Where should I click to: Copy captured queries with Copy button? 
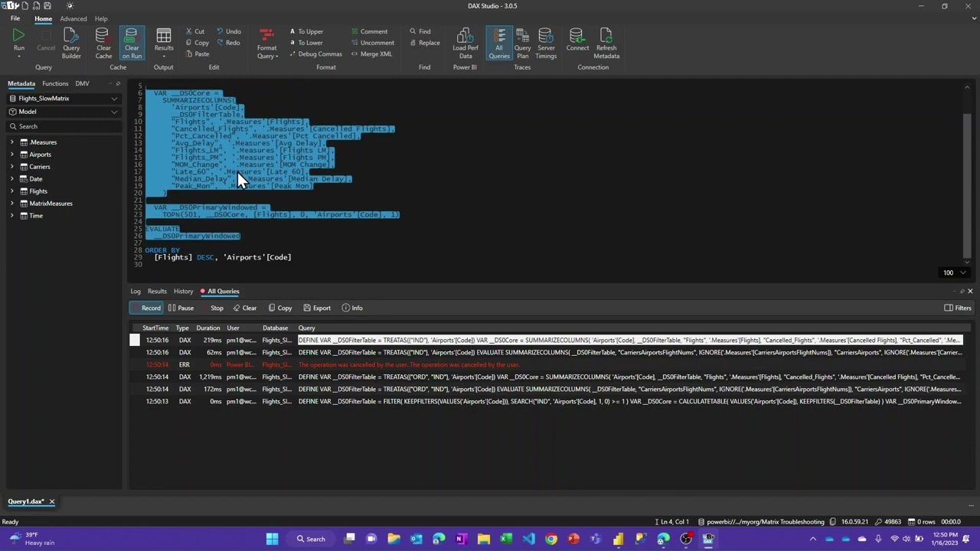coord(280,308)
